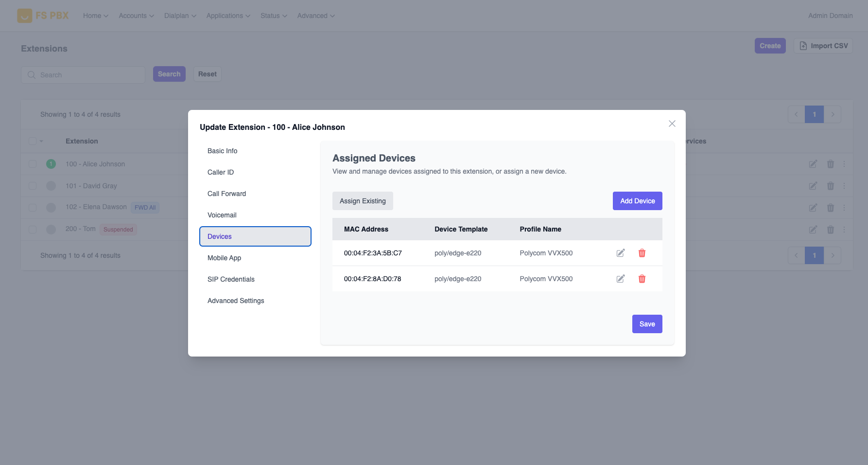Delete device 00:04:F2:8A:D0:78 via trash icon

pos(642,279)
